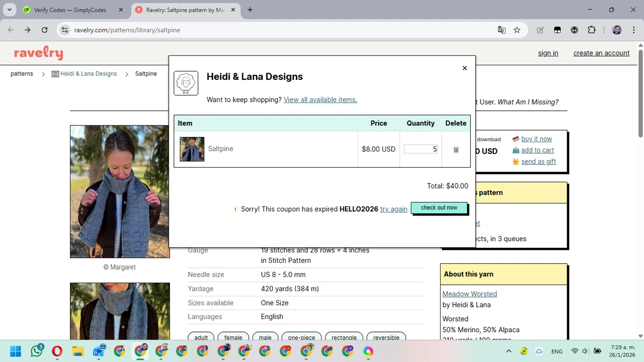This screenshot has height=362, width=644.
Task: Open the Meadow Worsted yarn link
Action: click(470, 294)
